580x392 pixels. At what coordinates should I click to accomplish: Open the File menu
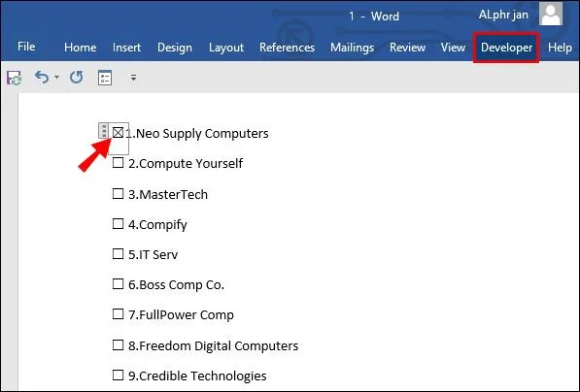[x=26, y=47]
